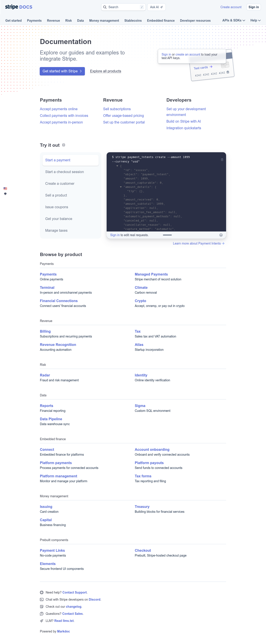Open the Get started nav item
This screenshot has width=266, height=644.
(14, 21)
